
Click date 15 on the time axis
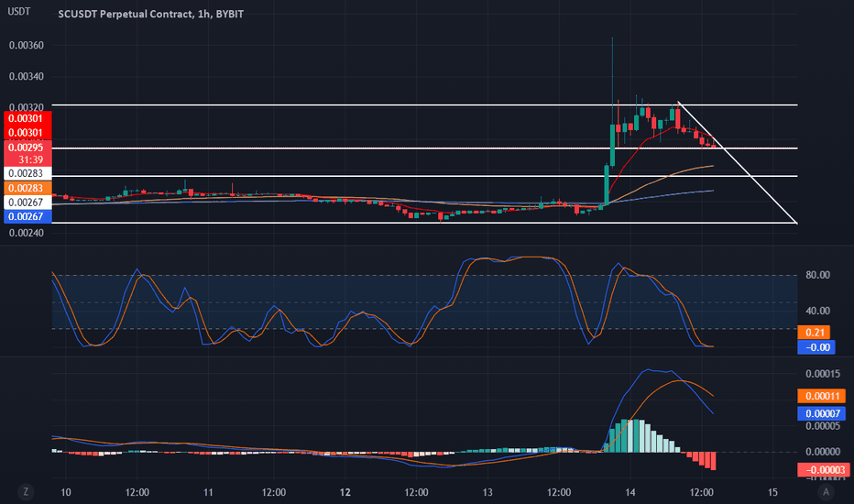(x=772, y=493)
